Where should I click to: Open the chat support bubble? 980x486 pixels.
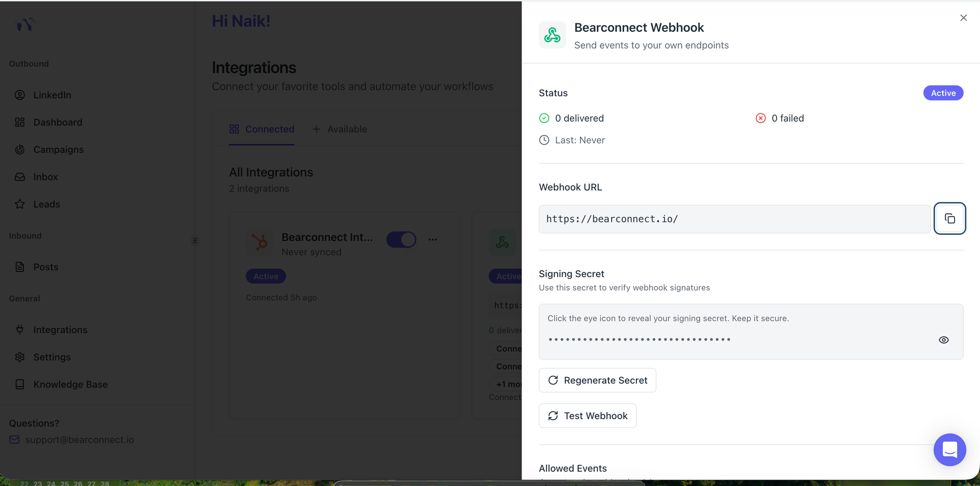tap(949, 449)
